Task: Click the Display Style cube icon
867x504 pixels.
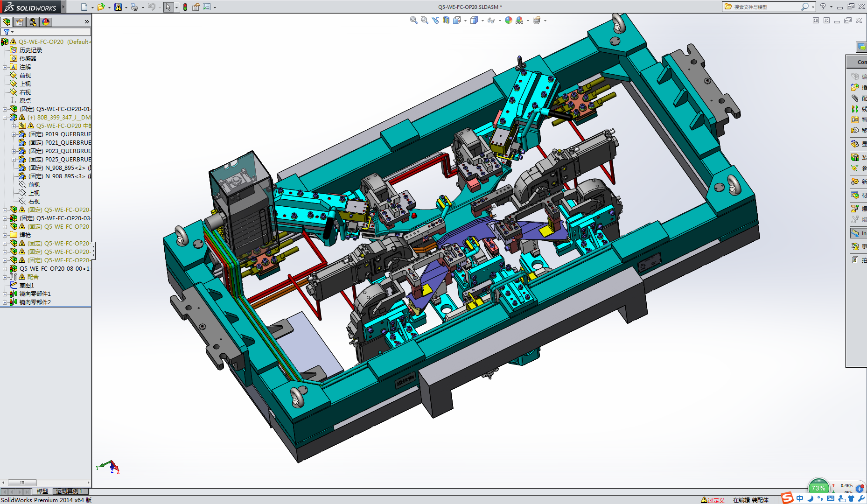Action: (474, 20)
